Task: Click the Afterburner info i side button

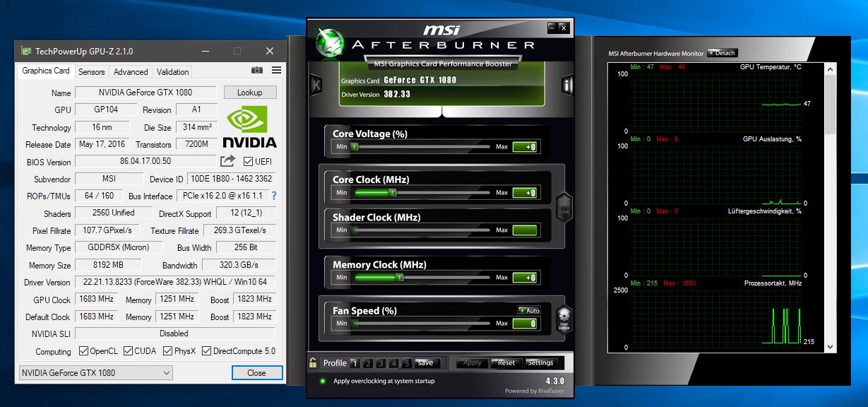Action: coord(566,85)
